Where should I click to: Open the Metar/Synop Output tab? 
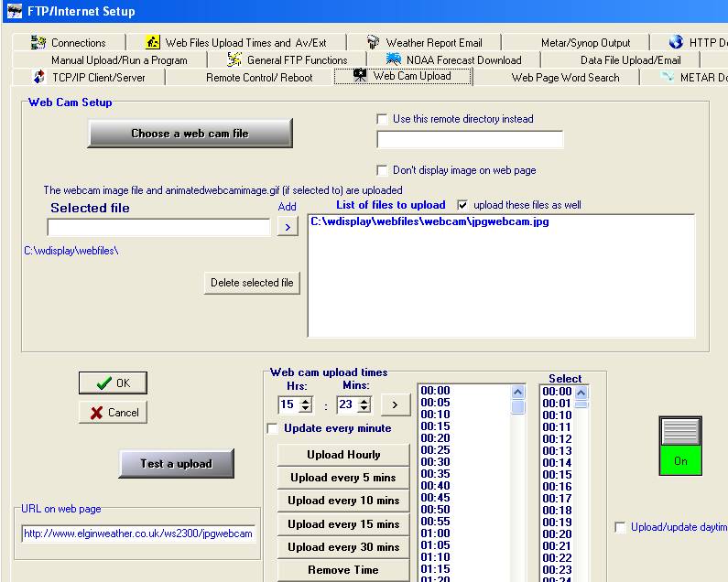[x=585, y=43]
